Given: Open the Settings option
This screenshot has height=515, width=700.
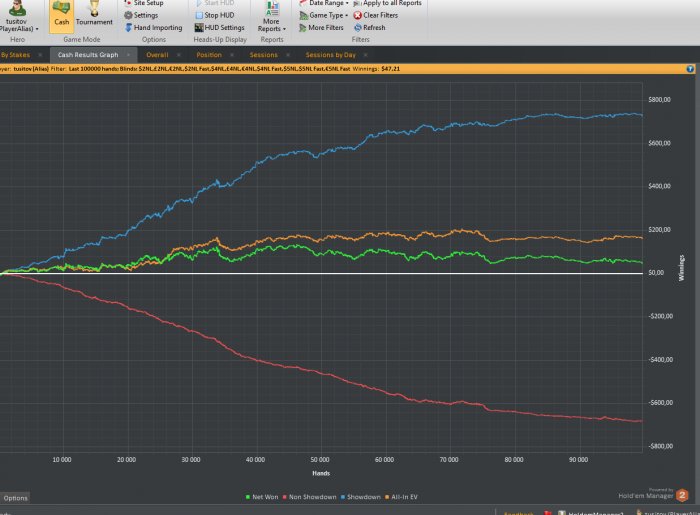Looking at the screenshot, I should coord(145,16).
